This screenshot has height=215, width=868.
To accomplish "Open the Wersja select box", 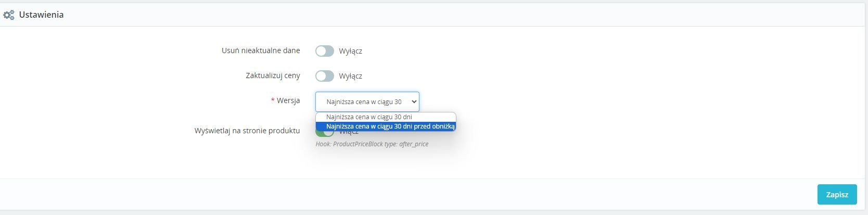I will pyautogui.click(x=367, y=102).
